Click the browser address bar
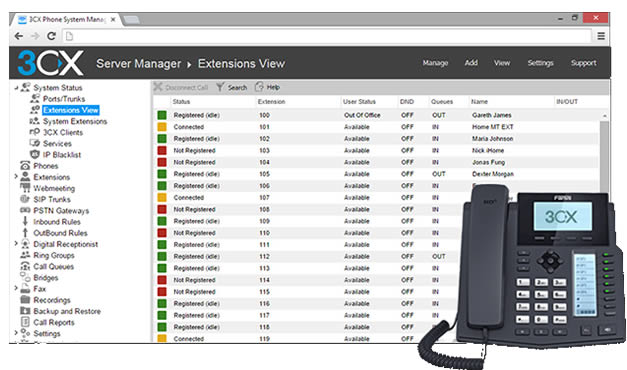The height and width of the screenshot is (370, 627). click(326, 36)
